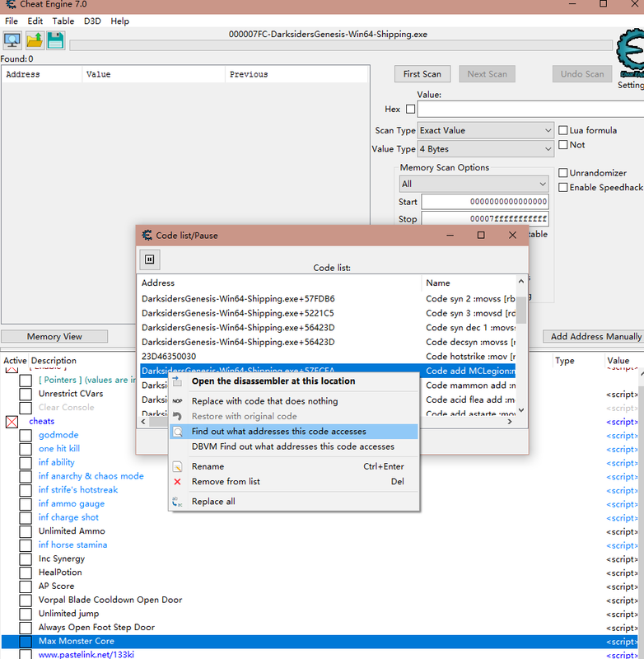
Task: Toggle the HealPotion script checkbox
Action: click(x=26, y=573)
